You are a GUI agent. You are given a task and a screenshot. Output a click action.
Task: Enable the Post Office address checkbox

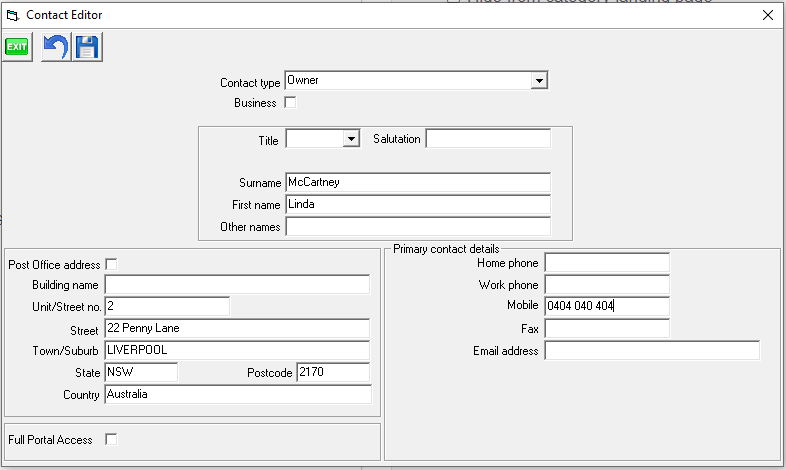111,264
